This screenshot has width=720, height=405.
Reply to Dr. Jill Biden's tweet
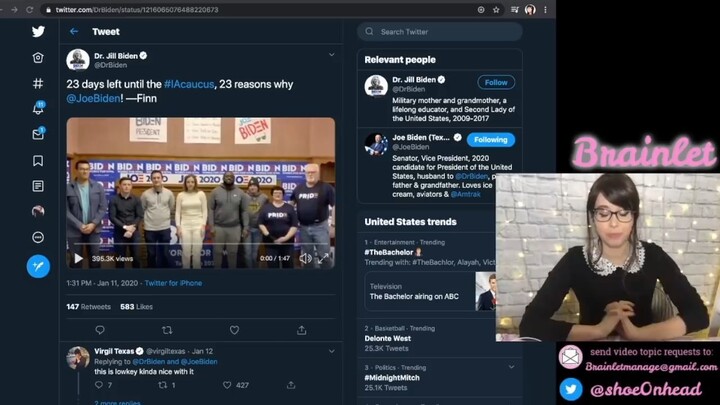(100, 330)
